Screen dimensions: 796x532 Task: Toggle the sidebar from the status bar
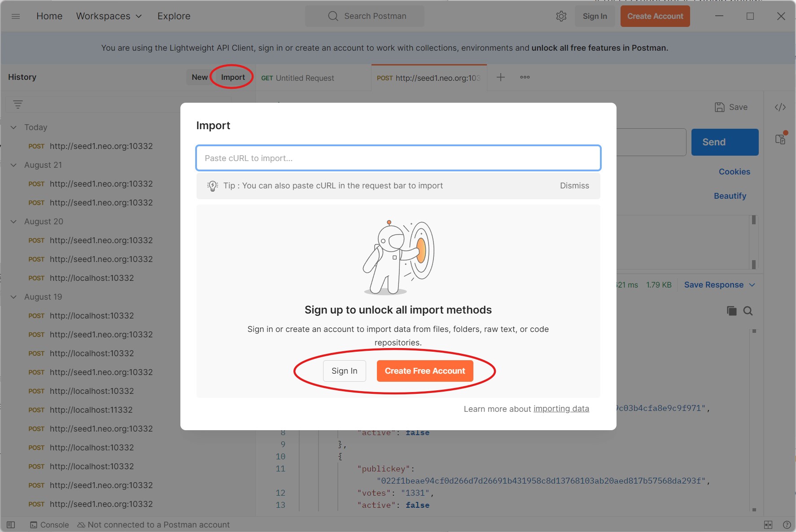[11, 525]
